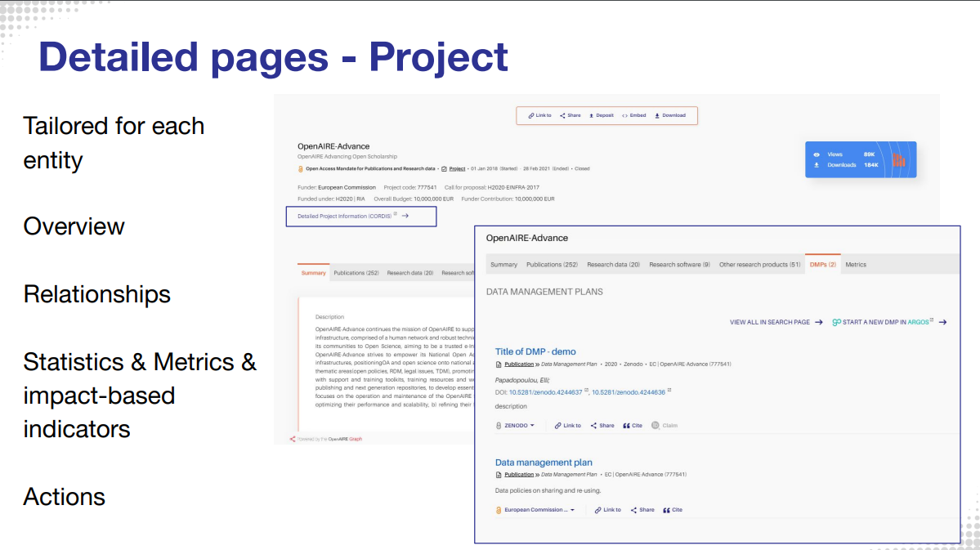Open the Views and Downloads metrics card
The width and height of the screenshot is (980, 550).
click(x=861, y=159)
